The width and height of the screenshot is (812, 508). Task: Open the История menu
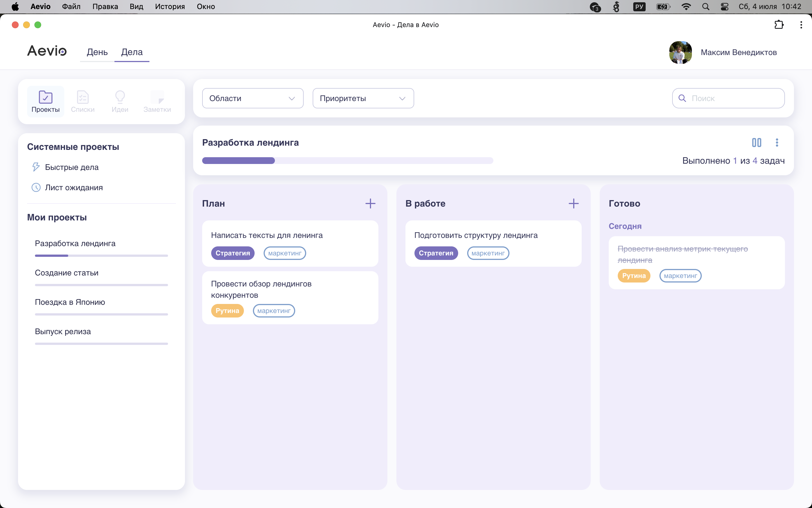click(x=170, y=6)
